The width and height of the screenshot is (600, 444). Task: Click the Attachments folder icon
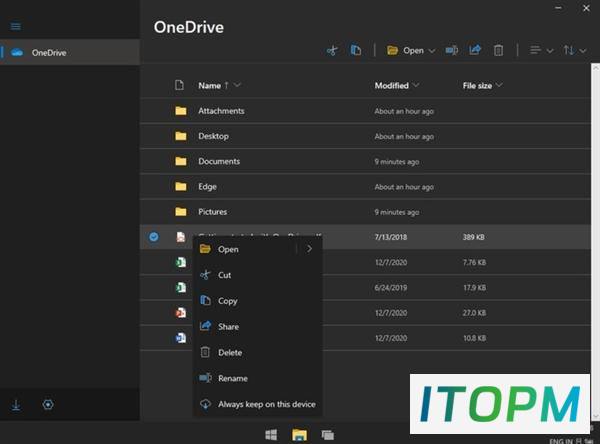181,111
